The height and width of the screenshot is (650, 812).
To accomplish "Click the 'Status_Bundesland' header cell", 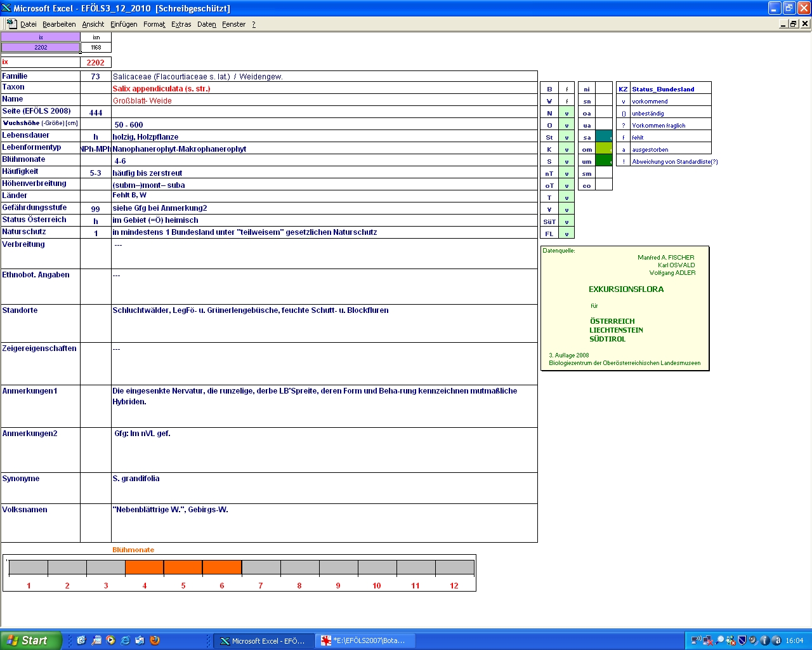I will 671,89.
